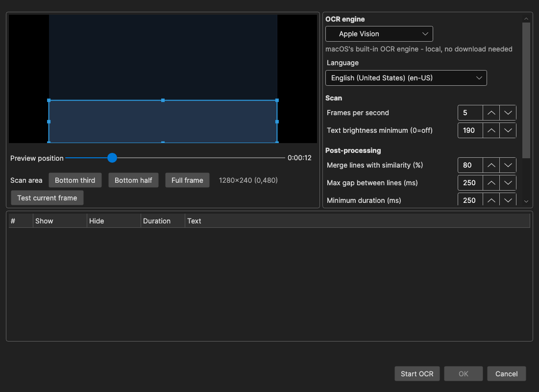Decrease Merge lines with similarity value
The height and width of the screenshot is (392, 539).
[508, 165]
